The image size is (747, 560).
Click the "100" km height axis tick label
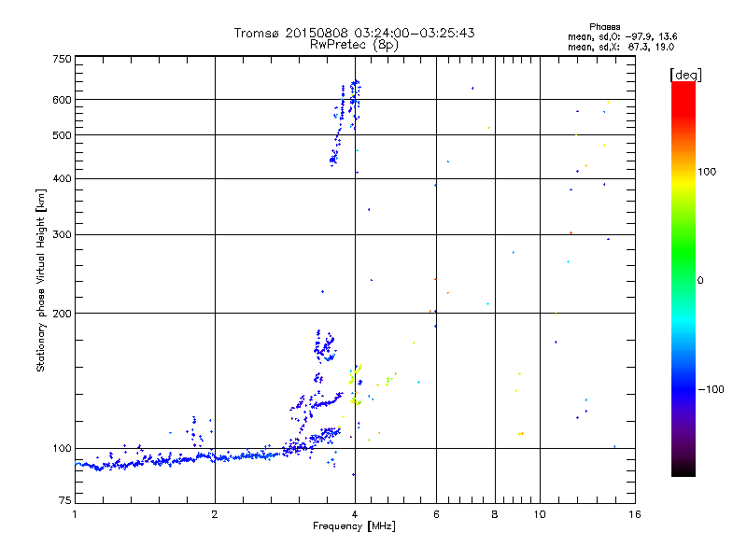pos(62,448)
